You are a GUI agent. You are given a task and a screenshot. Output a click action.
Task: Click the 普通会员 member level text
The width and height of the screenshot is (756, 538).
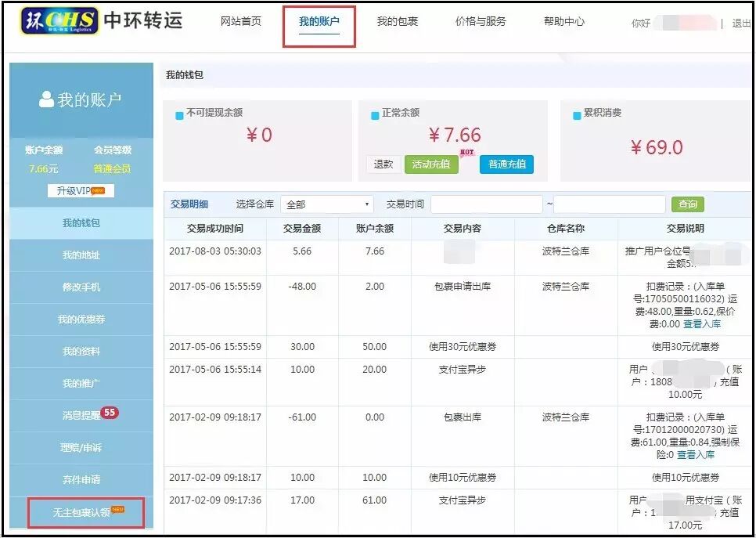pos(113,169)
